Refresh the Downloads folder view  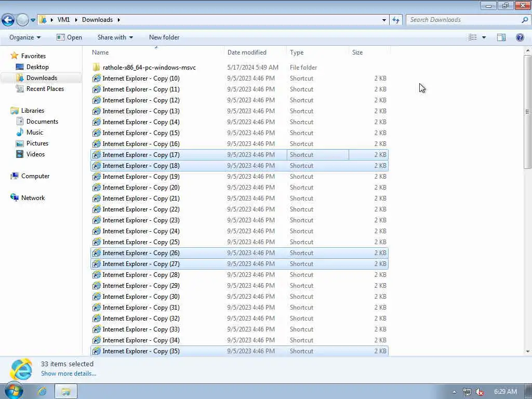click(396, 20)
